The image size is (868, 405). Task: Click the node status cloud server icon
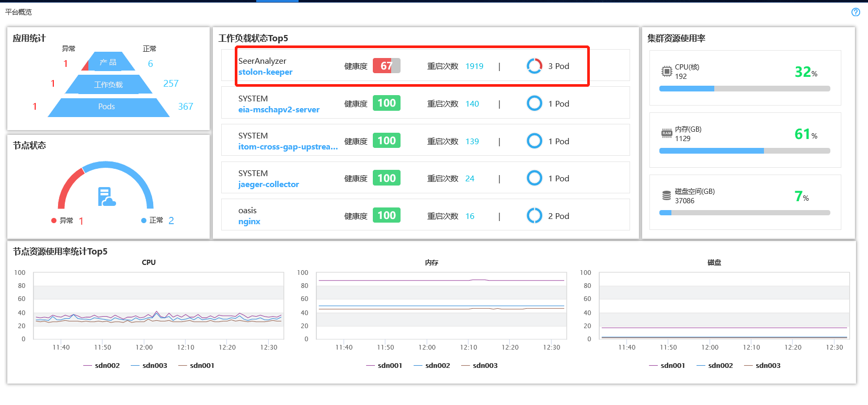click(106, 197)
